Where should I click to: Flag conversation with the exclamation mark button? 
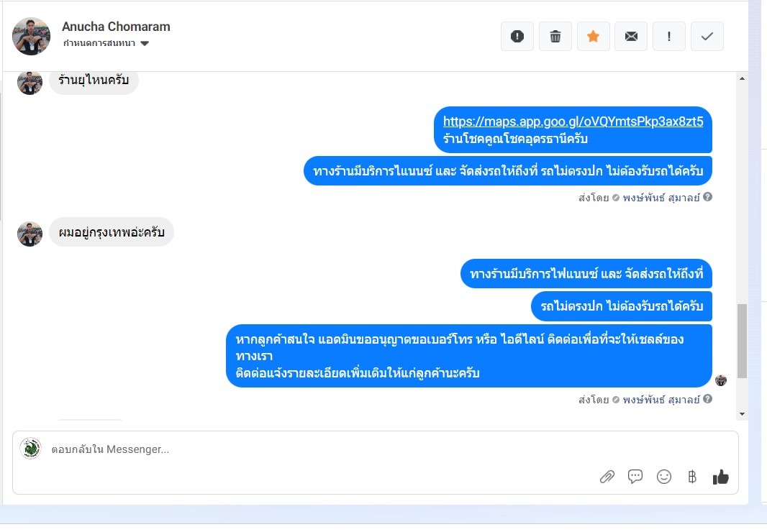coord(669,36)
